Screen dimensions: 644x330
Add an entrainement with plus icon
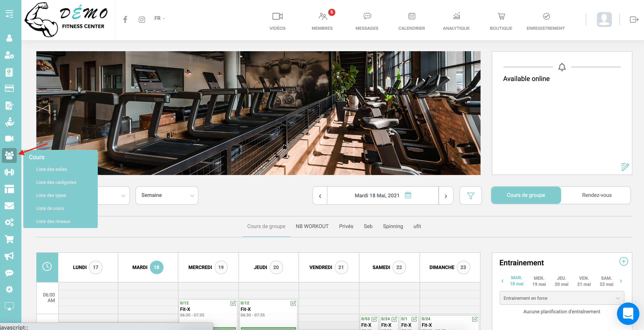pos(623,261)
